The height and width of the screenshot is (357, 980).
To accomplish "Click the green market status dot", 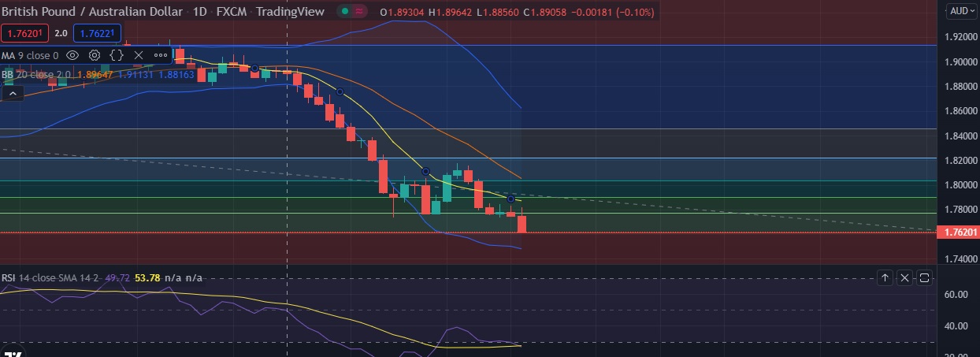I will (x=343, y=12).
